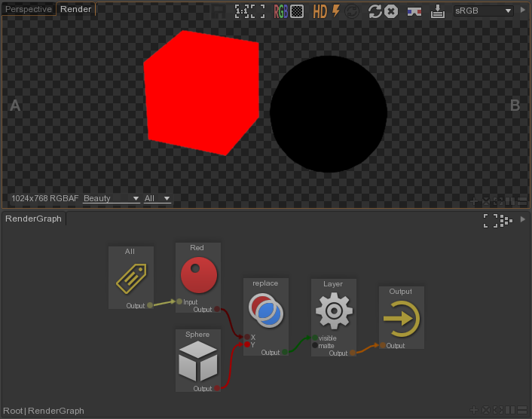
Task: Click the stereo 3D glasses icon
Action: click(414, 11)
